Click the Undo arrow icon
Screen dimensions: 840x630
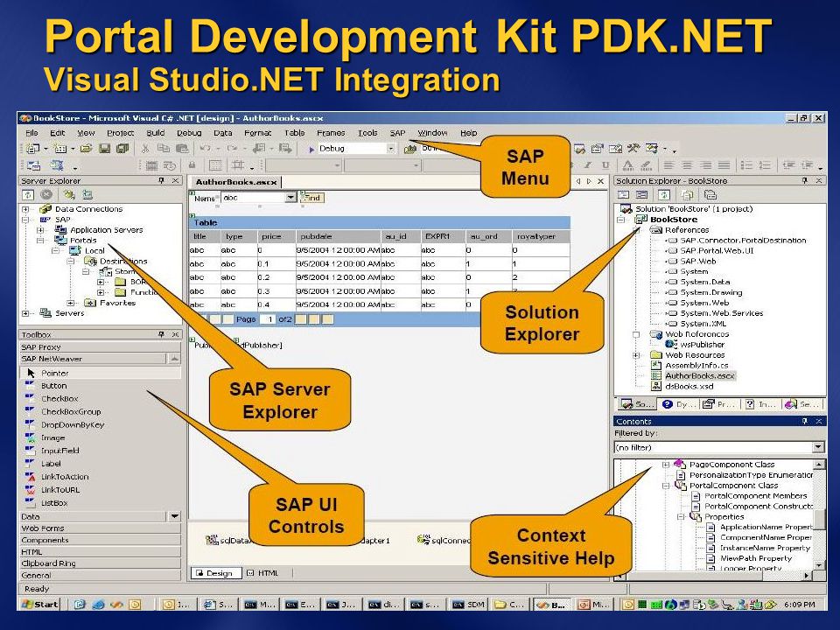[x=205, y=149]
